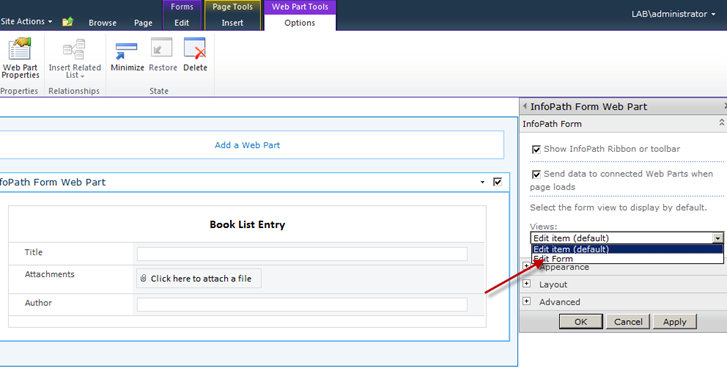Delete the web part
727x371 pixels.
(195, 55)
